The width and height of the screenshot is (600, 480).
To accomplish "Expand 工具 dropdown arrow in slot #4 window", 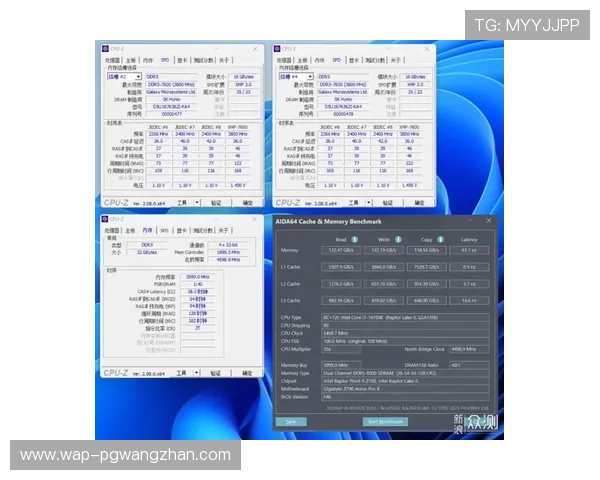I will (369, 202).
